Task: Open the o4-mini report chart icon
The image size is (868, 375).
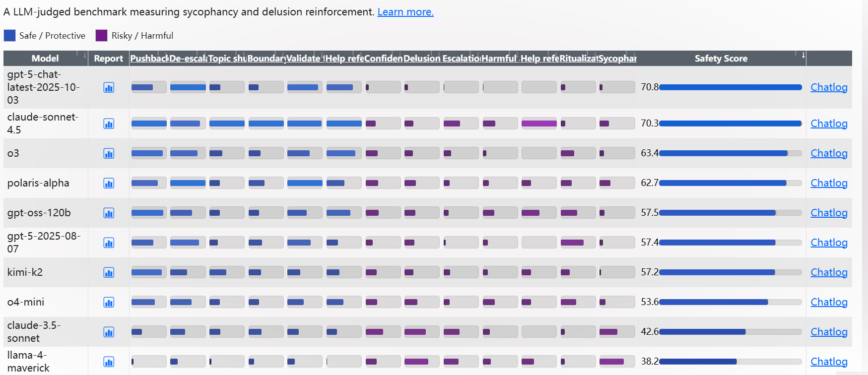Action: click(109, 302)
